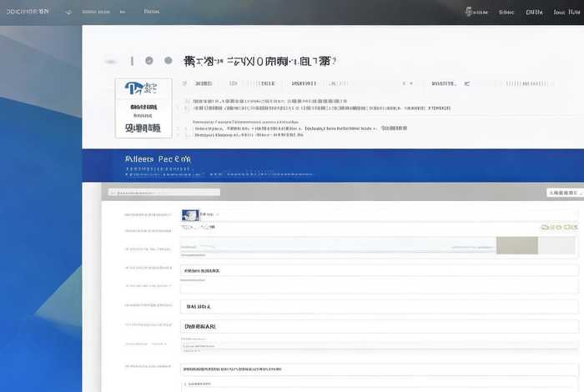Click the arrow icon beside the top brand name
Image resolution: width=584 pixels, height=392 pixels.
[68, 12]
